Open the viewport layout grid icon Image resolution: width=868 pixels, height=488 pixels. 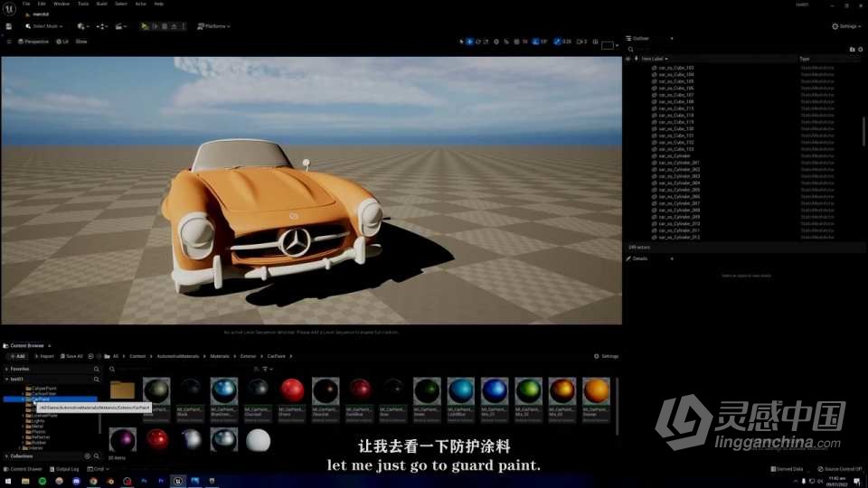point(596,42)
